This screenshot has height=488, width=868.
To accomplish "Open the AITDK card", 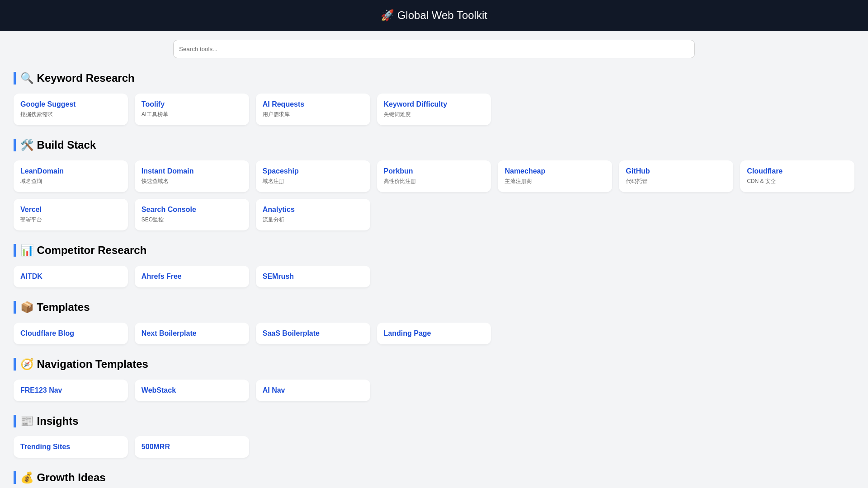I will click(x=71, y=277).
